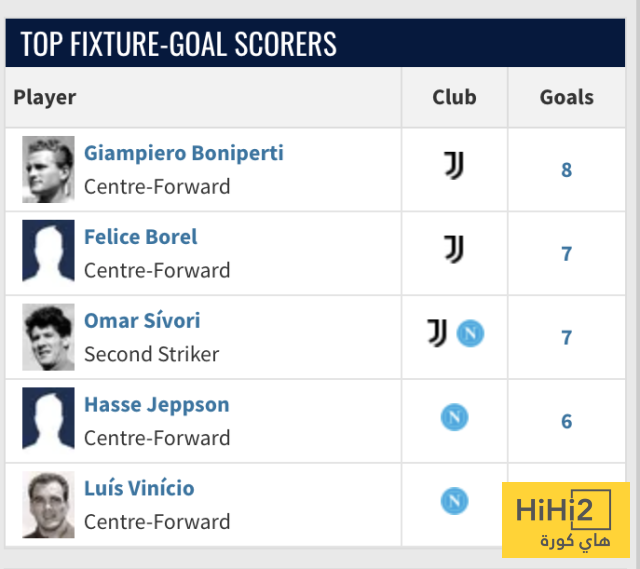Click the Juventus logo in Felice Borel's row
The width and height of the screenshot is (640, 569).
click(454, 250)
